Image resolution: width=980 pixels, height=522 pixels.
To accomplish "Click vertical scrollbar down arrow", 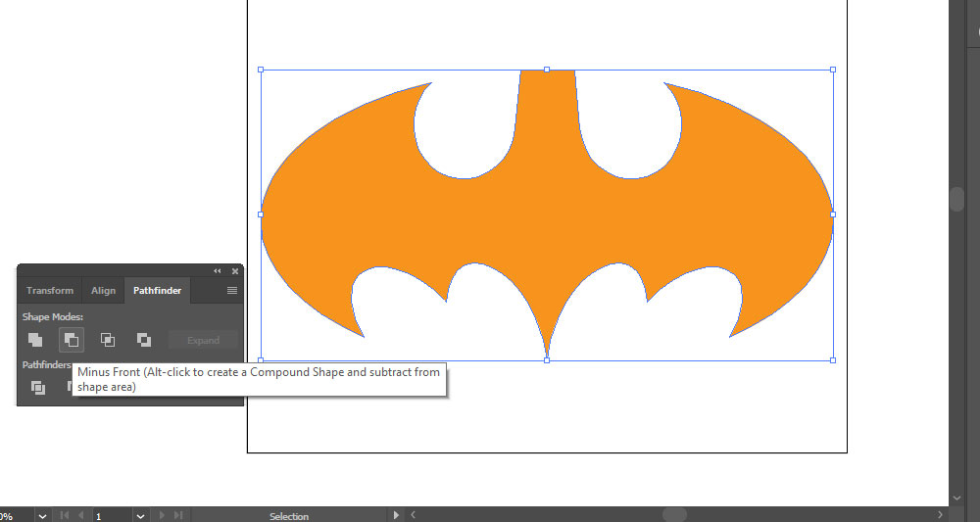I will (x=956, y=498).
